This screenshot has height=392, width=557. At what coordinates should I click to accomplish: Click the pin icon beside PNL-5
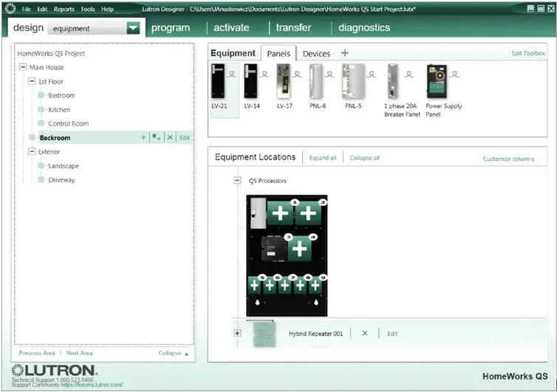click(372, 75)
